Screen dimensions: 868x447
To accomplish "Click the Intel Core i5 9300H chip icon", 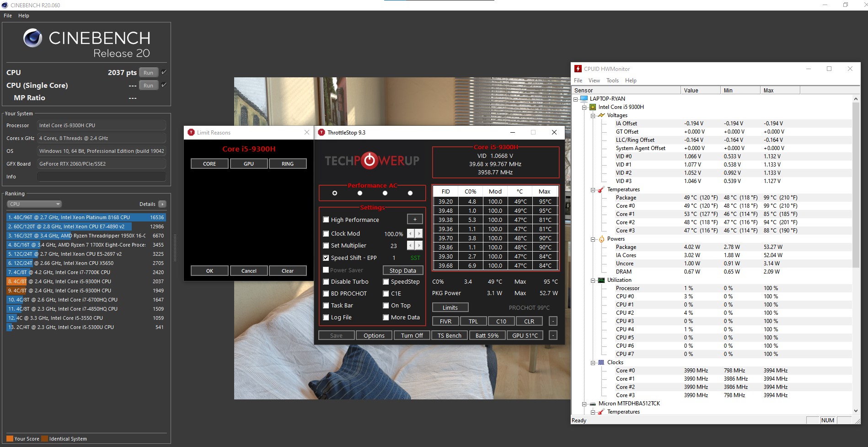I will (x=593, y=107).
